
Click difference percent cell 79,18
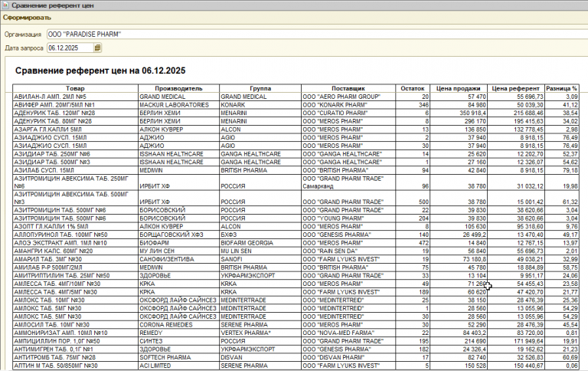point(561,170)
